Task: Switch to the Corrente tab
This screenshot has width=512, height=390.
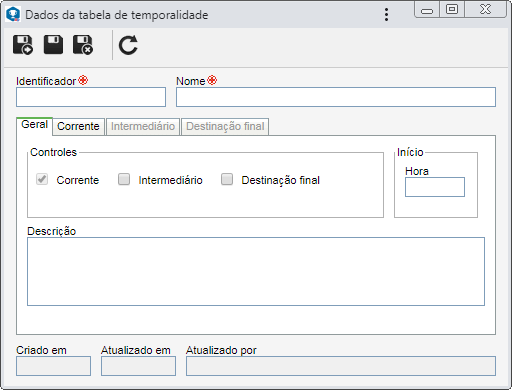Action: coord(78,126)
